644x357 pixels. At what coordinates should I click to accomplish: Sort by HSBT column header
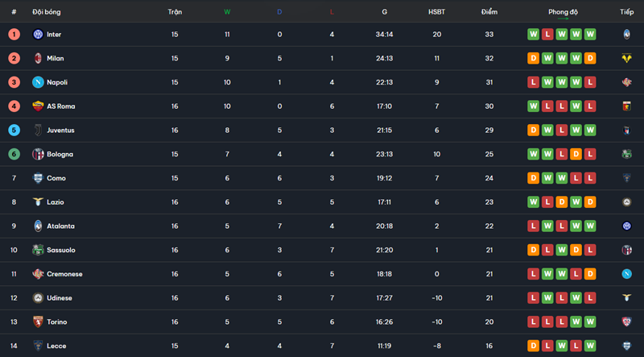pos(437,12)
